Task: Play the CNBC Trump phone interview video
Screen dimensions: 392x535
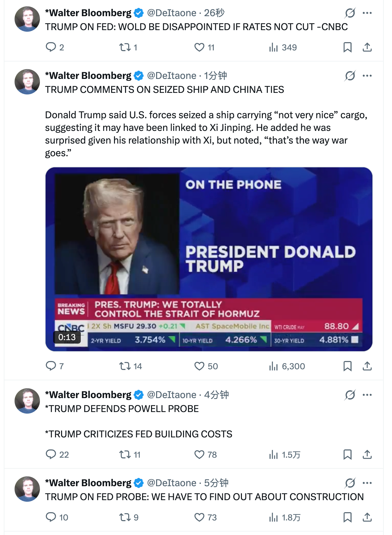Action: pyautogui.click(x=209, y=259)
